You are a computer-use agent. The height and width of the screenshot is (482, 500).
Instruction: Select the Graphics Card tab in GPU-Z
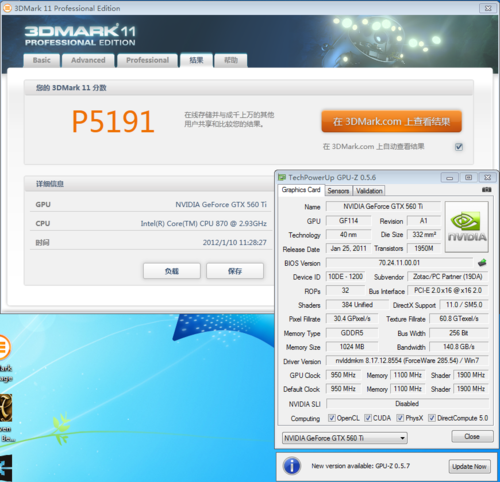[x=301, y=190]
